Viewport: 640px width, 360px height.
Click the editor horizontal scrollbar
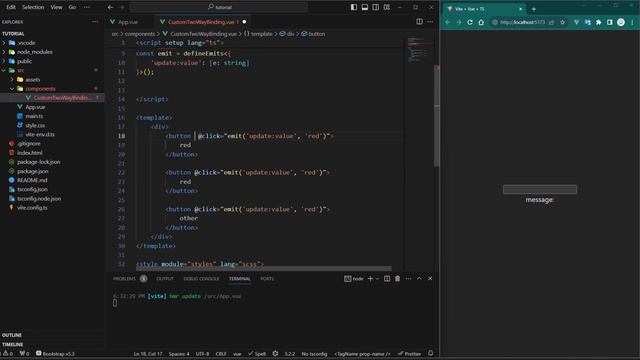coord(264,269)
